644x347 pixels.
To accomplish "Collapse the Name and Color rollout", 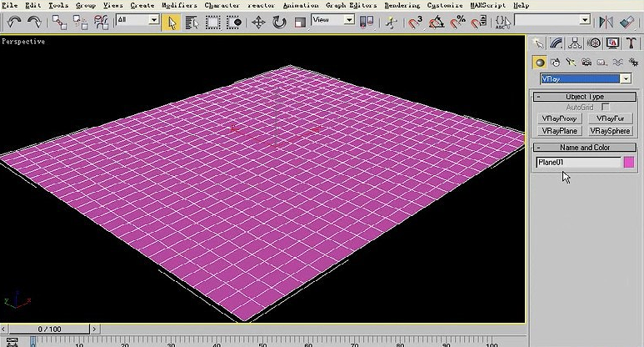I will (x=584, y=148).
